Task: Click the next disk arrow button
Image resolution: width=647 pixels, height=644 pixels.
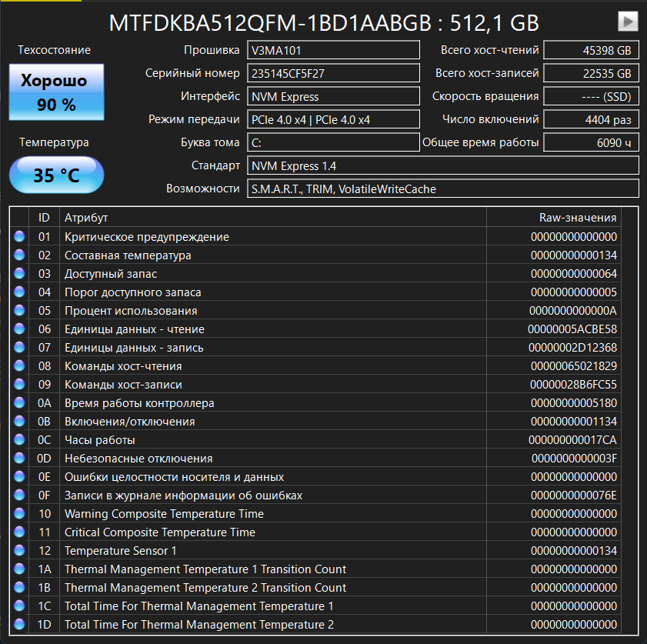Action: (628, 22)
